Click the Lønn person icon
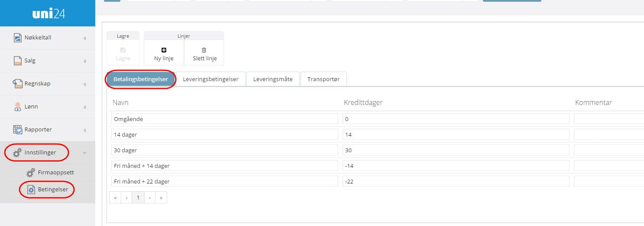This screenshot has height=226, width=644. click(18, 107)
